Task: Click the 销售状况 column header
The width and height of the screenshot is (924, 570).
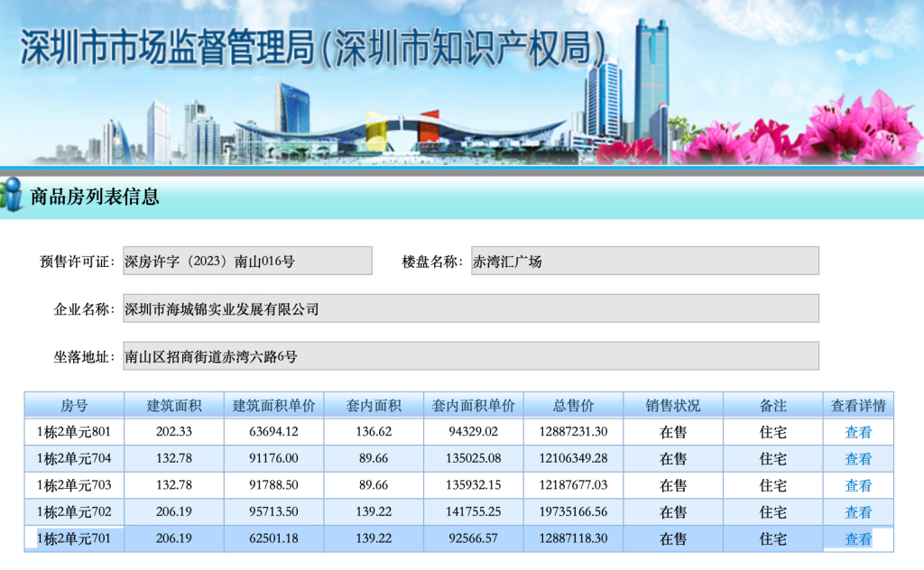Action: (x=672, y=405)
